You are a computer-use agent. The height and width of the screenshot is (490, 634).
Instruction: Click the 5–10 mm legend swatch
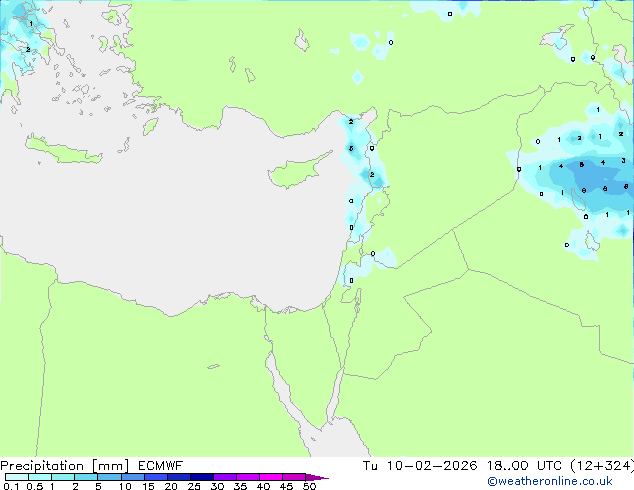(109, 477)
